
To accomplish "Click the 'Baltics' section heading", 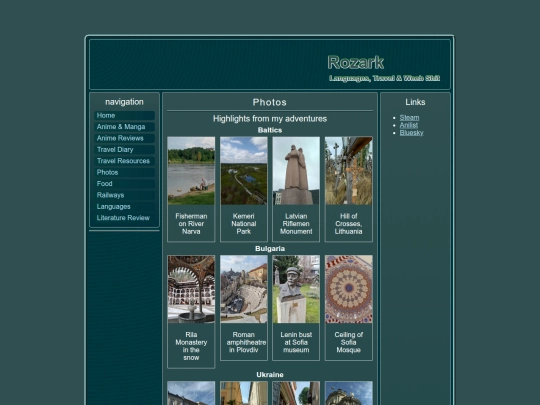I will (x=270, y=130).
